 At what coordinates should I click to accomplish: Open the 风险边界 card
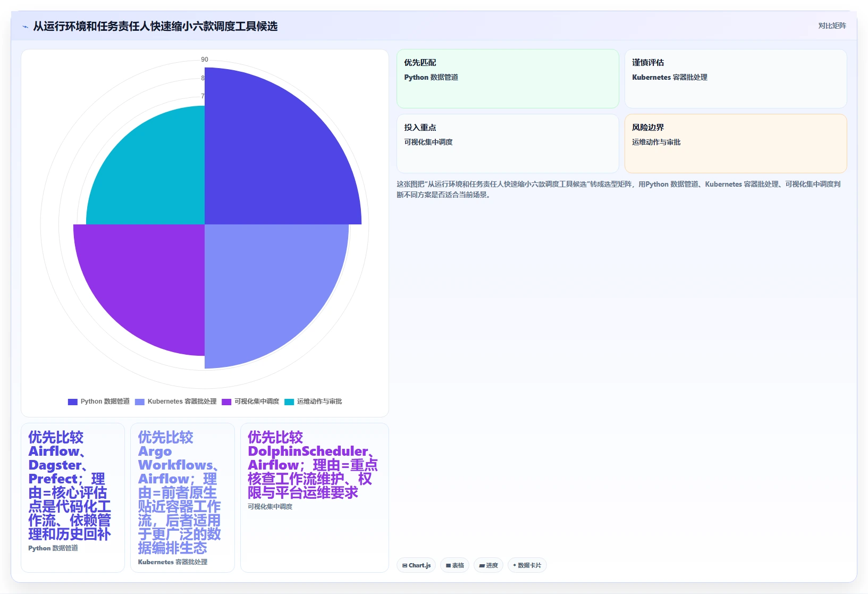click(x=736, y=144)
